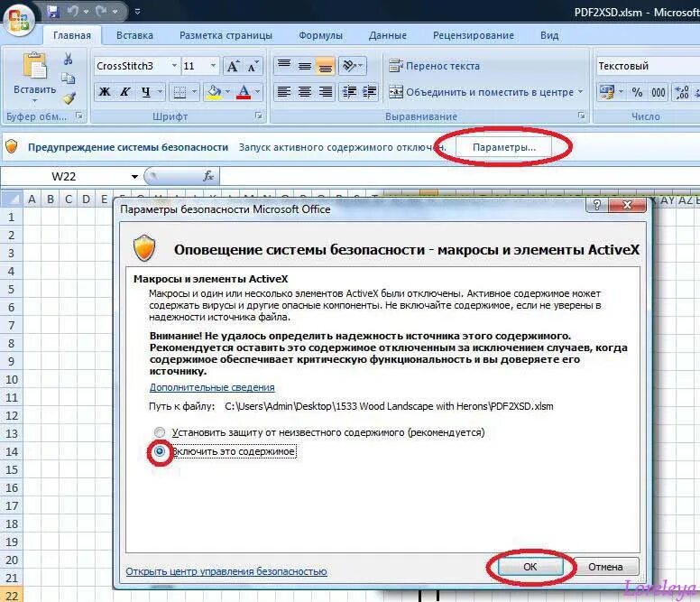Open Выравнивание group dialog launcher
The width and height of the screenshot is (700, 602).
pyautogui.click(x=581, y=116)
